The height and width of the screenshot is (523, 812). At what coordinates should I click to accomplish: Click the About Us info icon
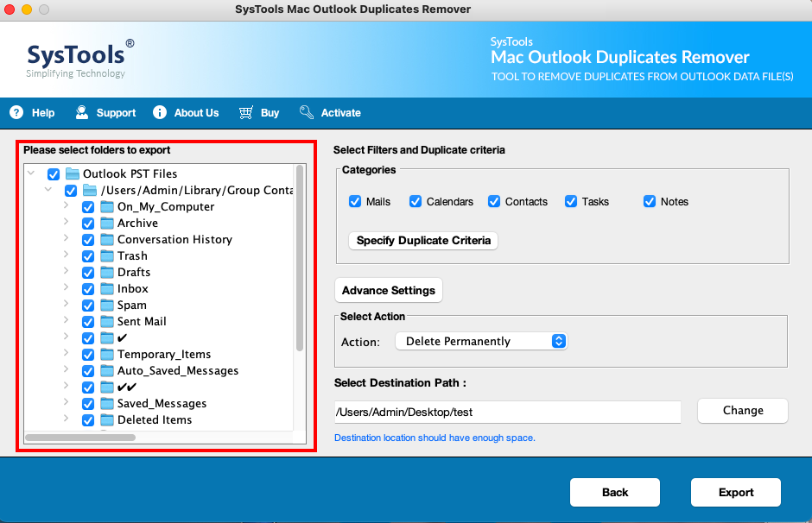pos(160,112)
